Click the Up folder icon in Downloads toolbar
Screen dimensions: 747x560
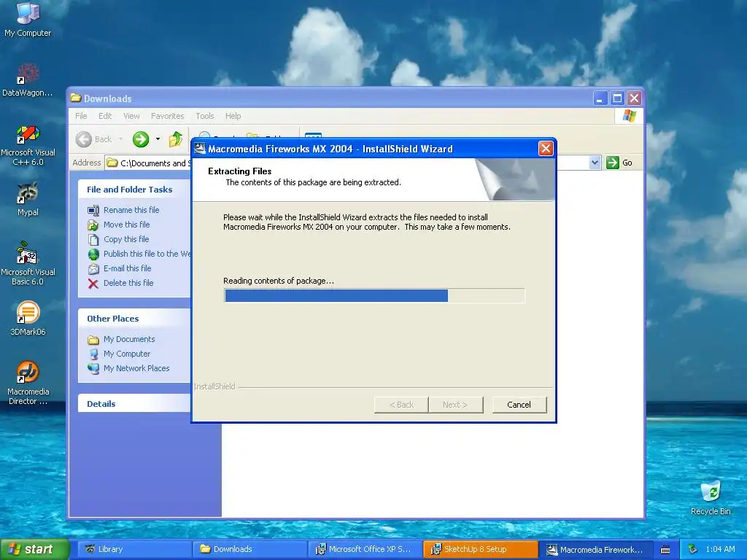click(x=175, y=139)
